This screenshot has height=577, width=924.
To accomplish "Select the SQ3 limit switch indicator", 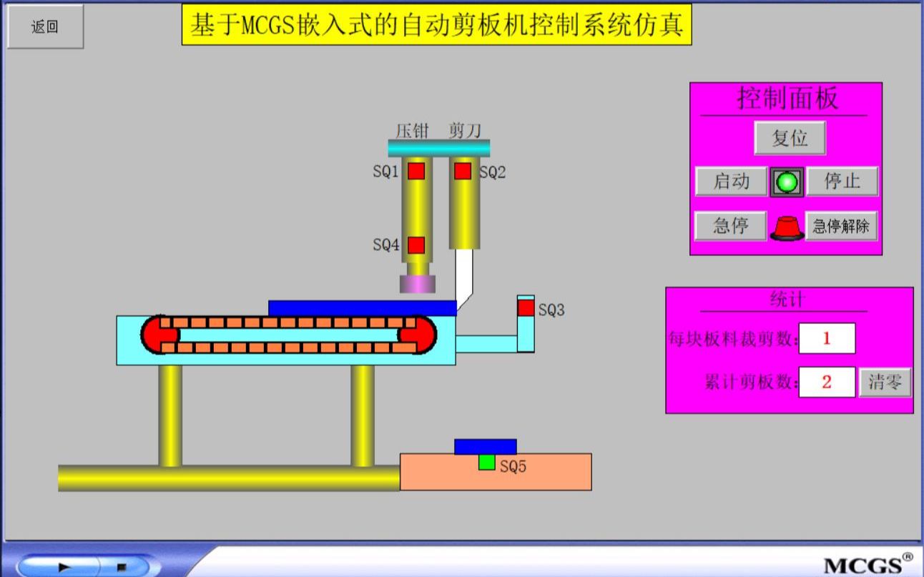I will (525, 307).
